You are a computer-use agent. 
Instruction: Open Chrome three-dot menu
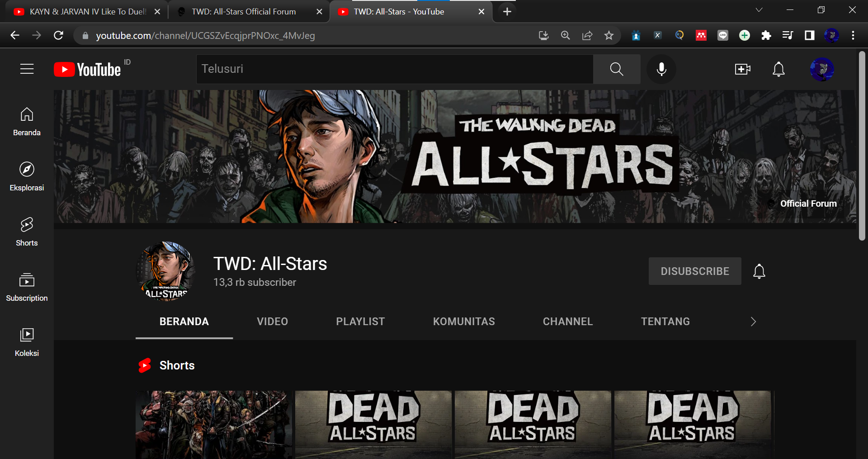coord(853,35)
